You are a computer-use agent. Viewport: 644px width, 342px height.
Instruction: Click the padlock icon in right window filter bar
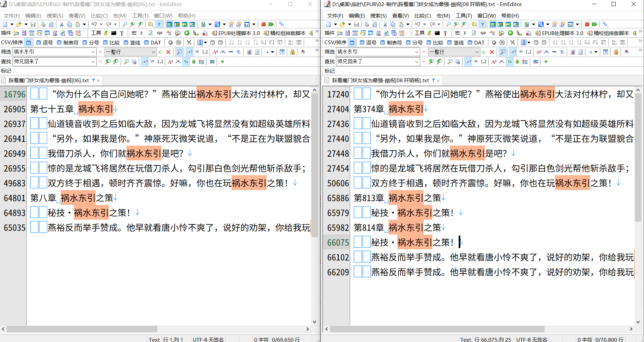(x=616, y=52)
